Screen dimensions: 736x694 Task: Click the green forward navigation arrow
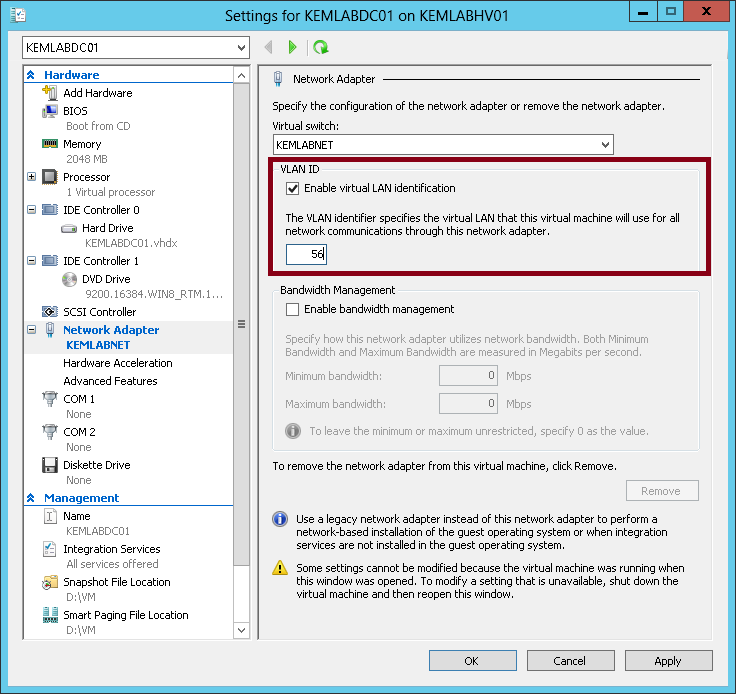coord(292,47)
